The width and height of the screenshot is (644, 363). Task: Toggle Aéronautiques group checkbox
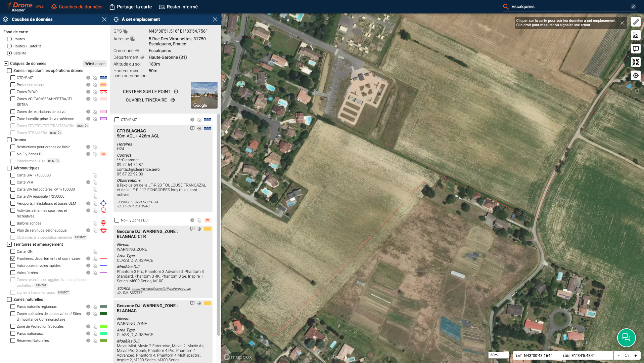point(9,168)
